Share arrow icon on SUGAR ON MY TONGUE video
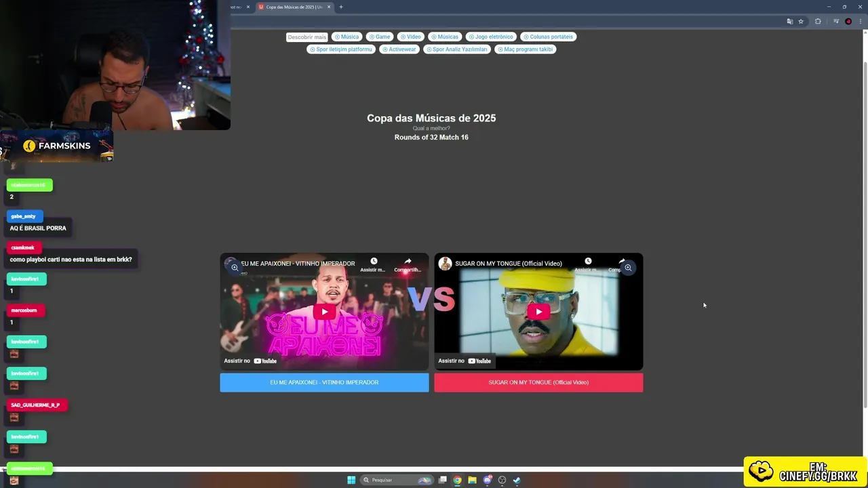The width and height of the screenshot is (868, 488). (621, 260)
